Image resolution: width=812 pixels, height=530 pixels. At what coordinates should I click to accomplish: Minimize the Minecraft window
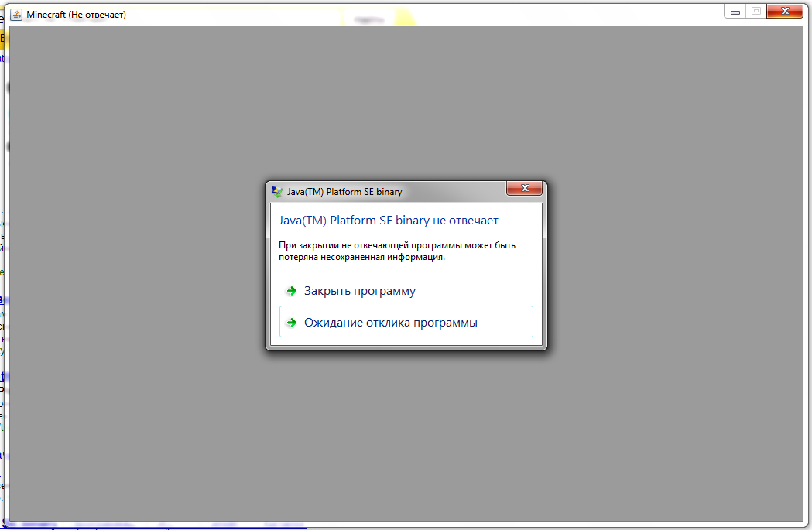[x=735, y=12]
